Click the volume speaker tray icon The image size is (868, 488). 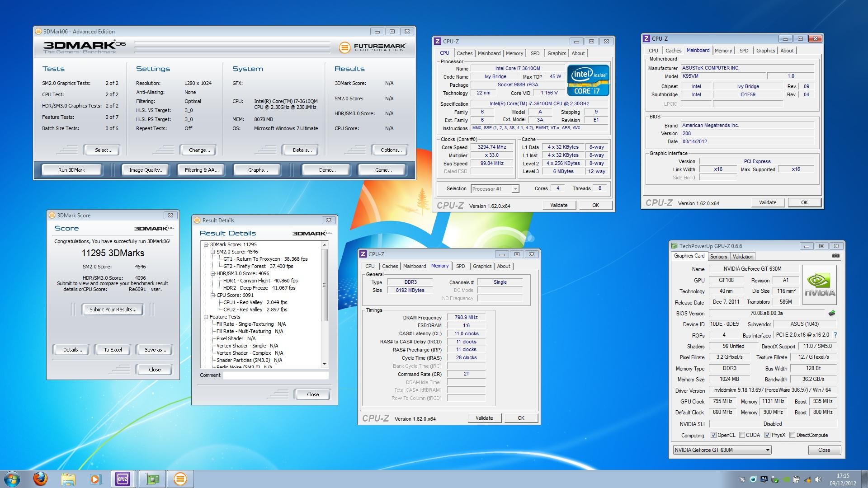pos(818,479)
